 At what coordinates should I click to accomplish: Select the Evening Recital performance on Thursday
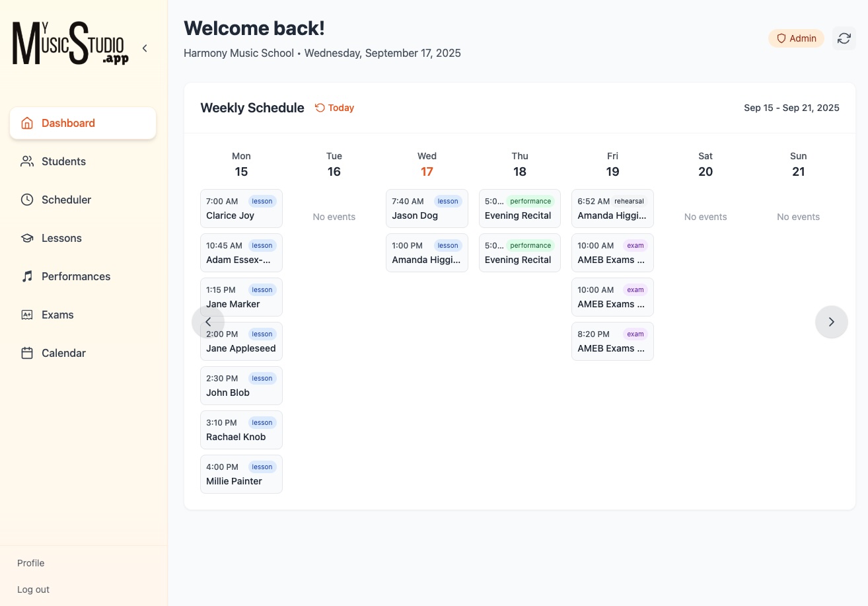pos(520,208)
